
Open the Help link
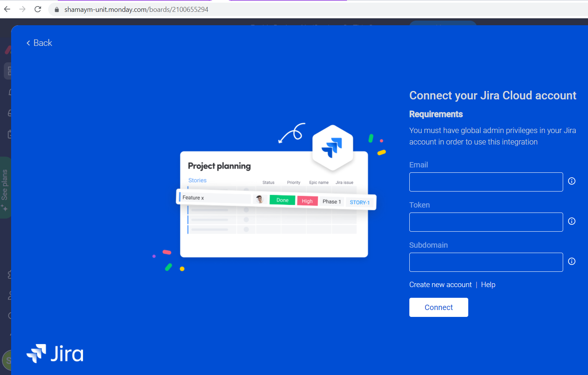pos(488,285)
